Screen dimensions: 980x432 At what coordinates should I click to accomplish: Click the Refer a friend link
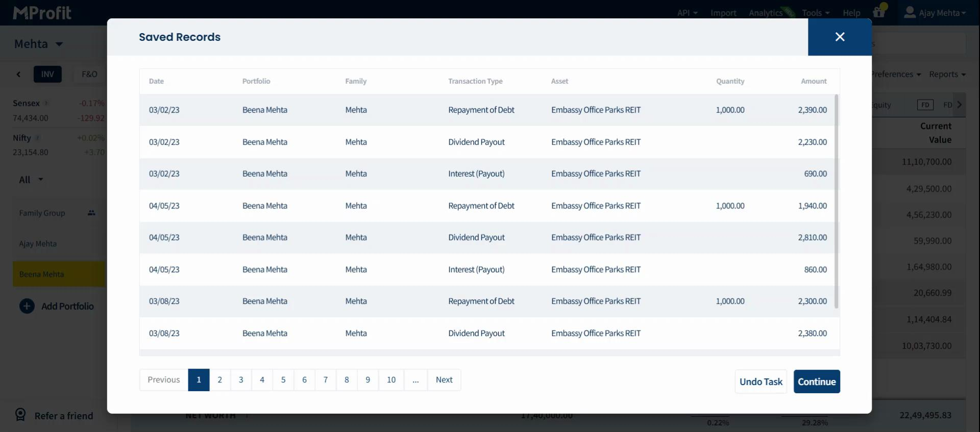point(54,416)
